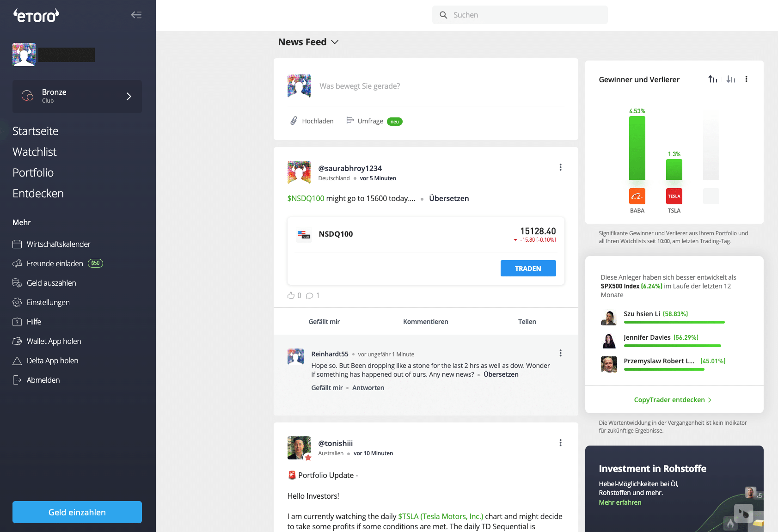Viewport: 778px width, 532px height.
Task: Click the Suchen search field
Action: coord(520,15)
